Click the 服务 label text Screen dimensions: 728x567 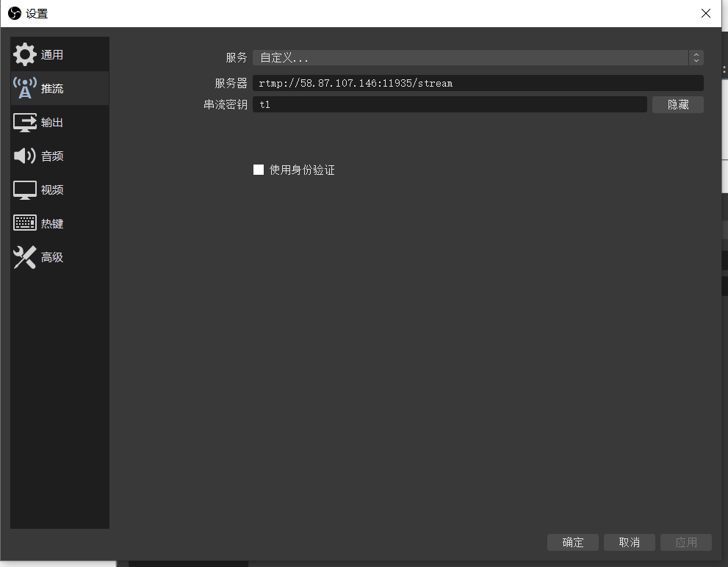[237, 57]
